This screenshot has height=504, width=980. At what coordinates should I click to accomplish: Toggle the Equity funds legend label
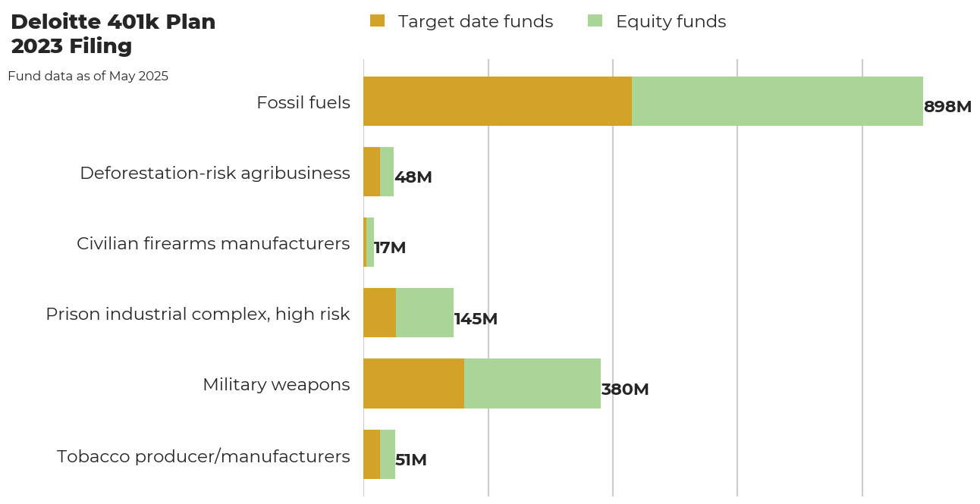tap(671, 22)
